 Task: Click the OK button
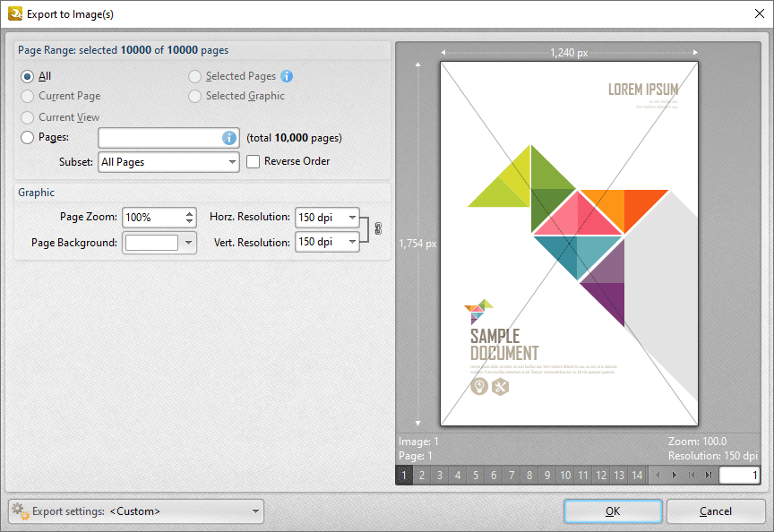[x=613, y=511]
